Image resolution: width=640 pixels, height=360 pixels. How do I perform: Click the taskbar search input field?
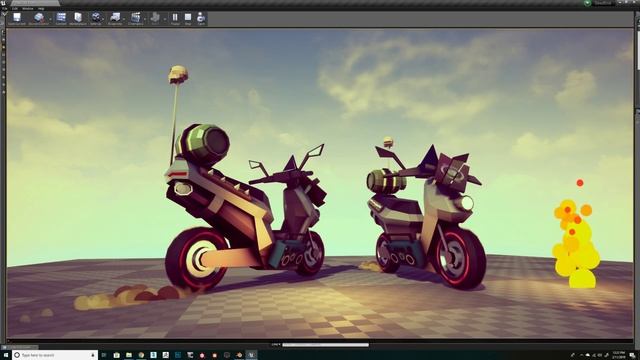[x=55, y=355]
